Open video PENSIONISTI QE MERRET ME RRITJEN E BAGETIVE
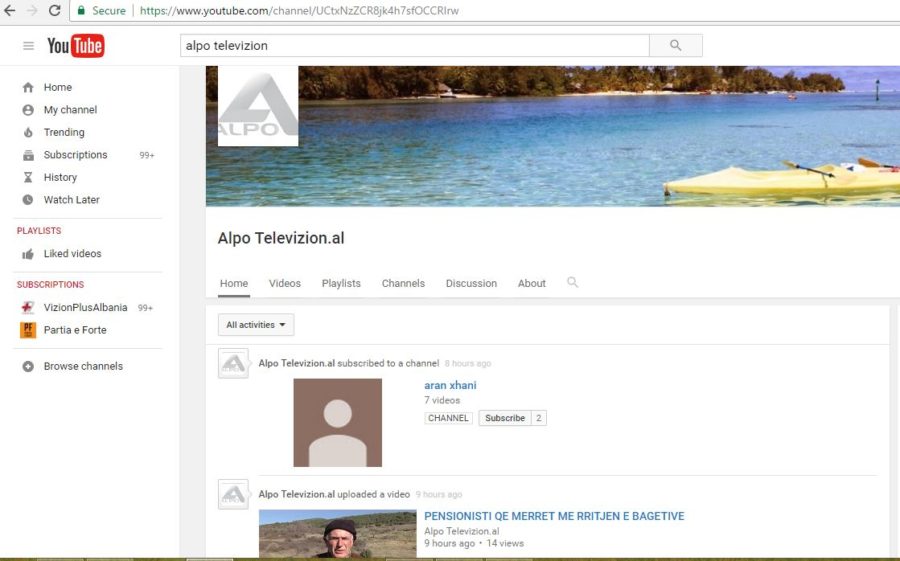900x561 pixels. 554,516
